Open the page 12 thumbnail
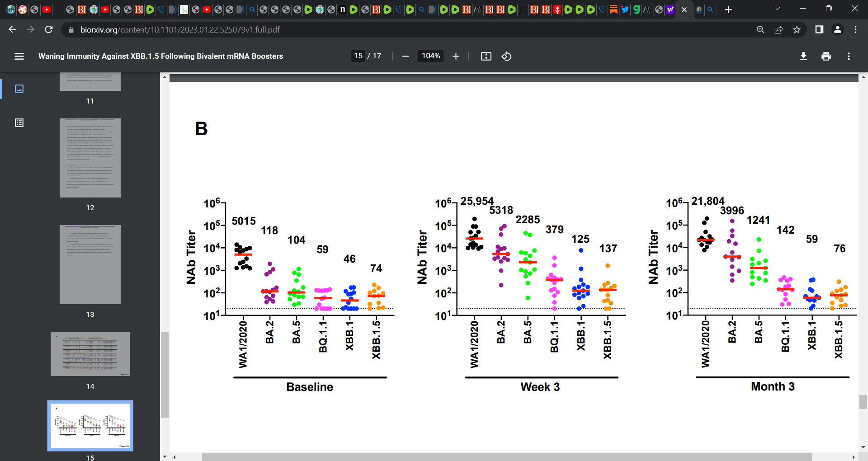 pyautogui.click(x=90, y=158)
